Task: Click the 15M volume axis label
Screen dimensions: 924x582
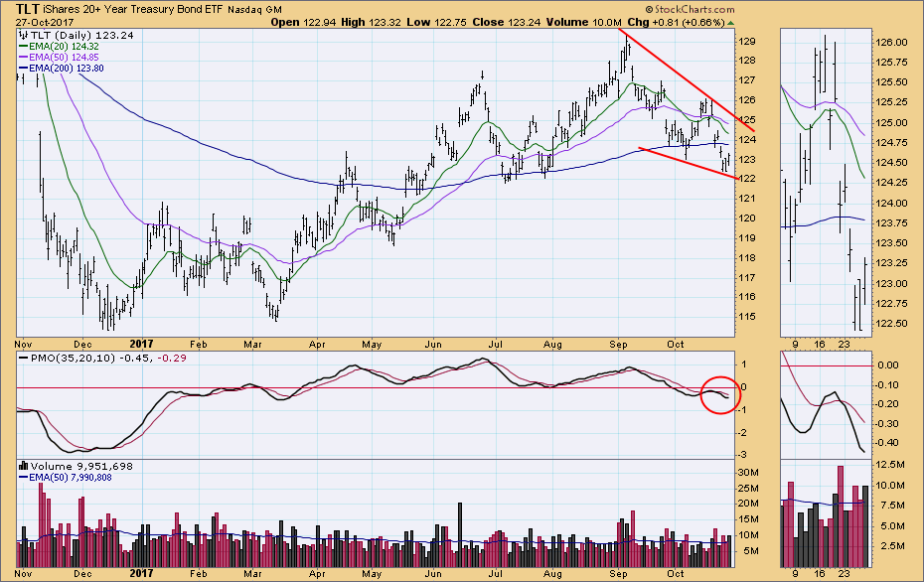Action: pos(748,519)
